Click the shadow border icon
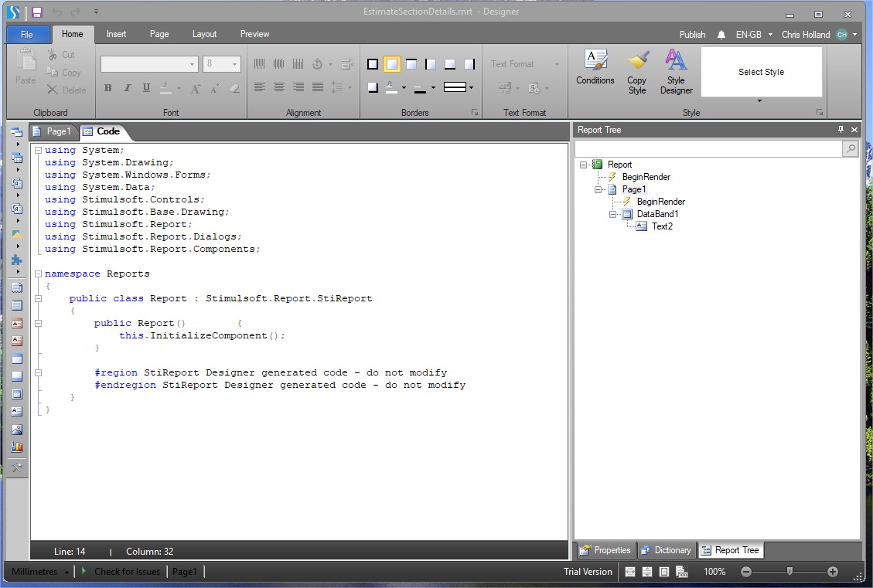873x588 pixels. click(373, 87)
